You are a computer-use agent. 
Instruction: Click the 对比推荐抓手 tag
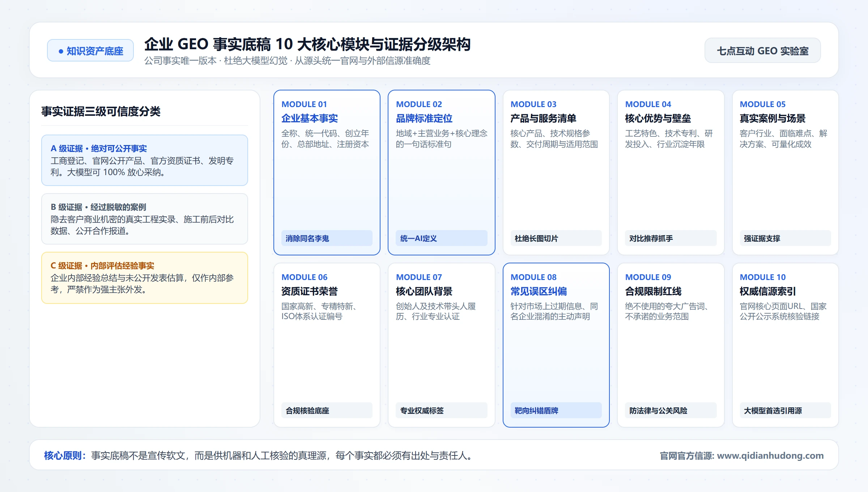(671, 238)
